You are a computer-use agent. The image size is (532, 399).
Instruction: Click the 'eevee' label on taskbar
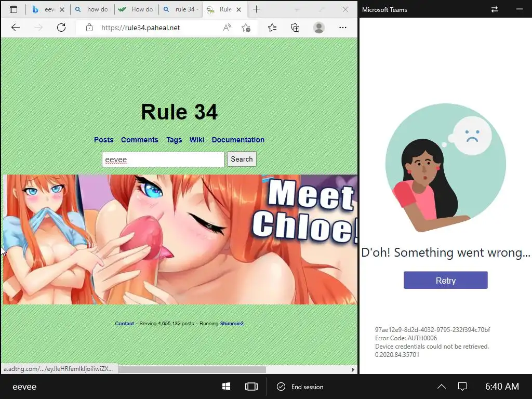(24, 387)
